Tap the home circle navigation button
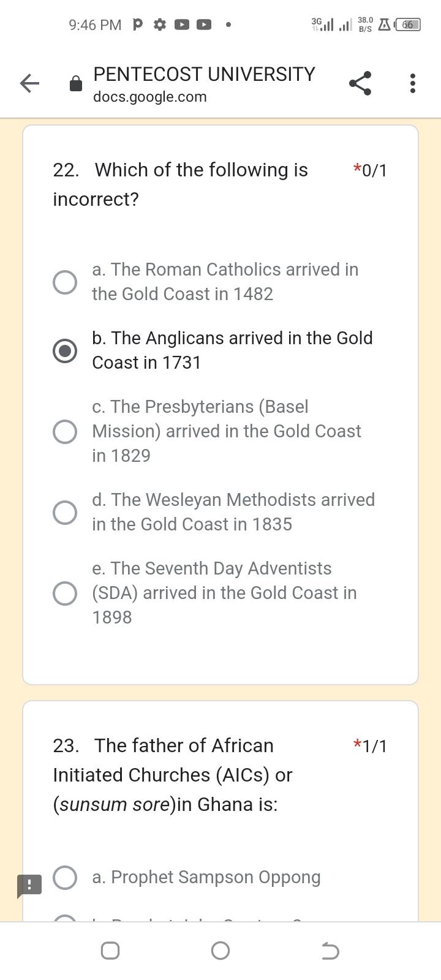The height and width of the screenshot is (980, 441). [221, 951]
